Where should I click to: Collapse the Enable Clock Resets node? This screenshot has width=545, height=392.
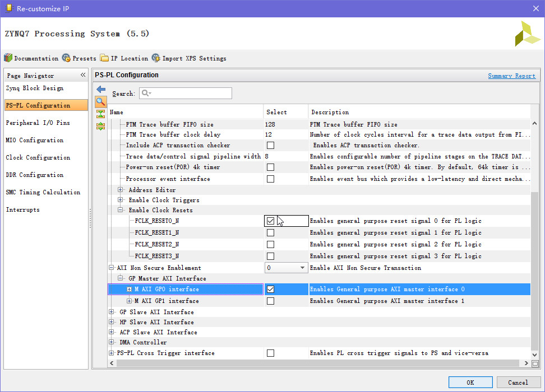(x=120, y=209)
